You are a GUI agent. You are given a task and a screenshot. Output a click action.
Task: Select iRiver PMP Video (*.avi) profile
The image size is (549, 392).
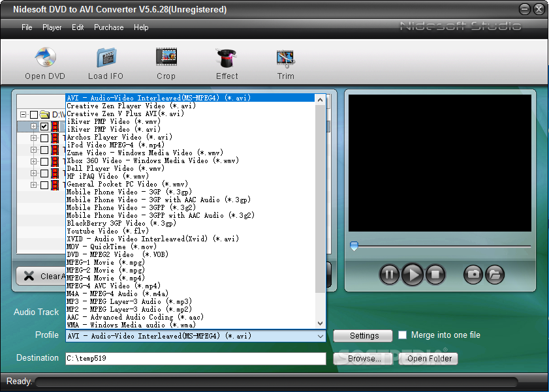tap(191, 129)
